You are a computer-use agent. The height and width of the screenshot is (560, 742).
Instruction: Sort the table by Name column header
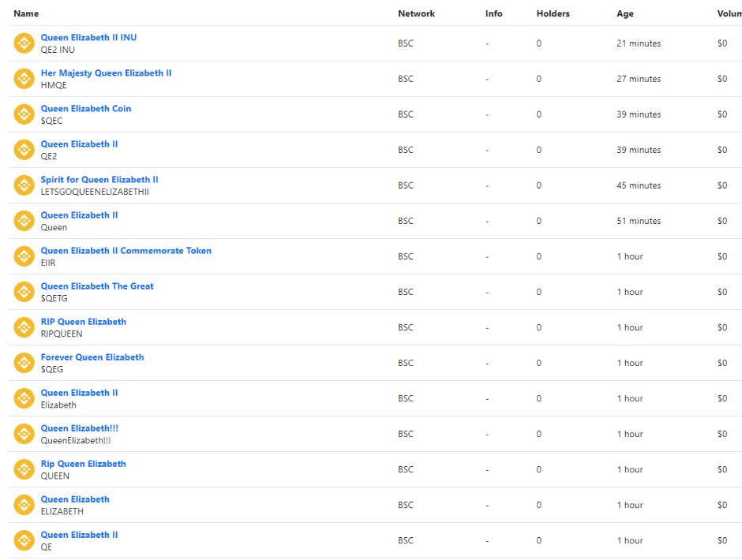[26, 13]
